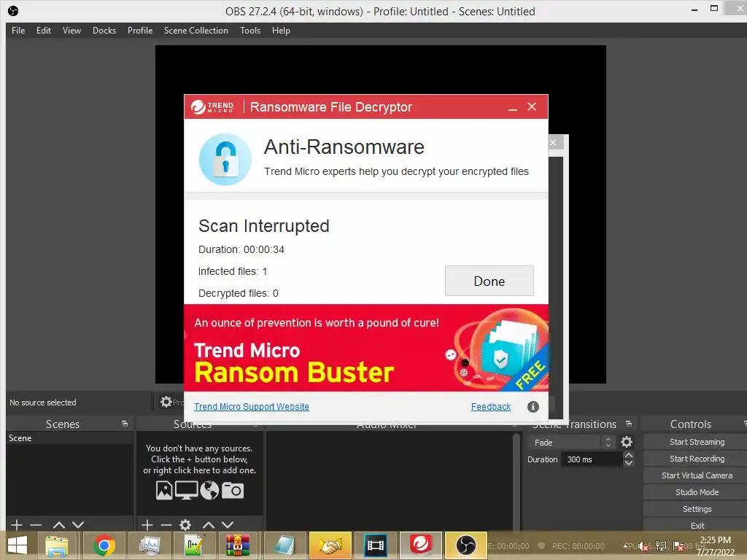Remove selected scene with minus button
Viewport: 747px width, 560px height.
click(x=36, y=525)
